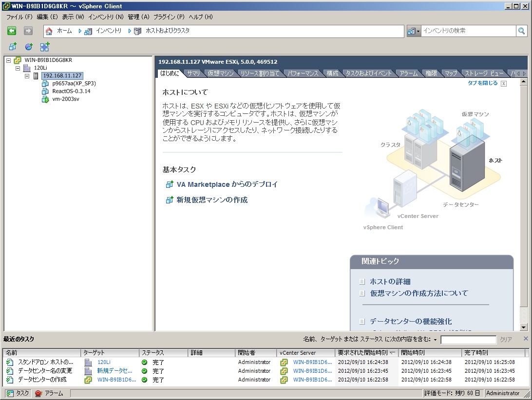Click the Alarms bell icon in the status bar

pyautogui.click(x=38, y=393)
